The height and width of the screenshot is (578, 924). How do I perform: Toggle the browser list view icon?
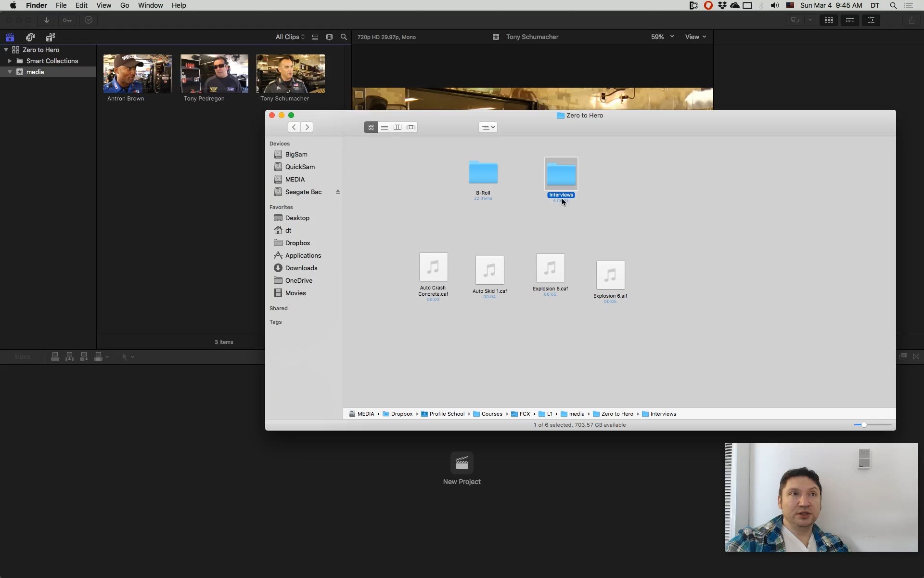tap(315, 37)
